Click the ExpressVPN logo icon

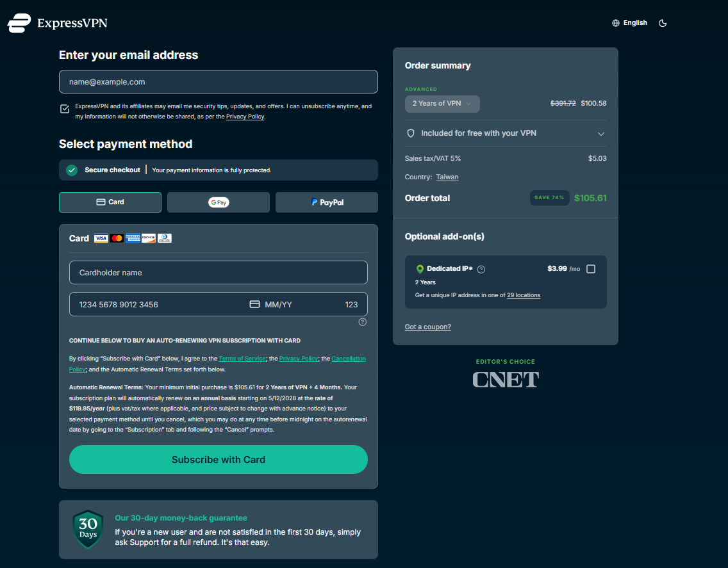19,23
